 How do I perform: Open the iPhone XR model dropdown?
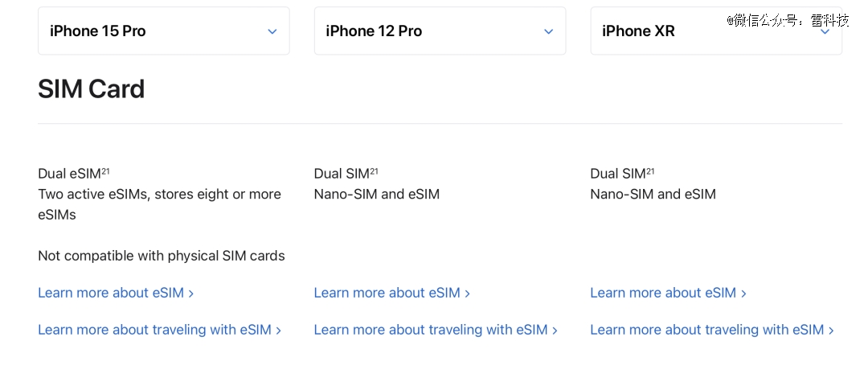coord(716,31)
